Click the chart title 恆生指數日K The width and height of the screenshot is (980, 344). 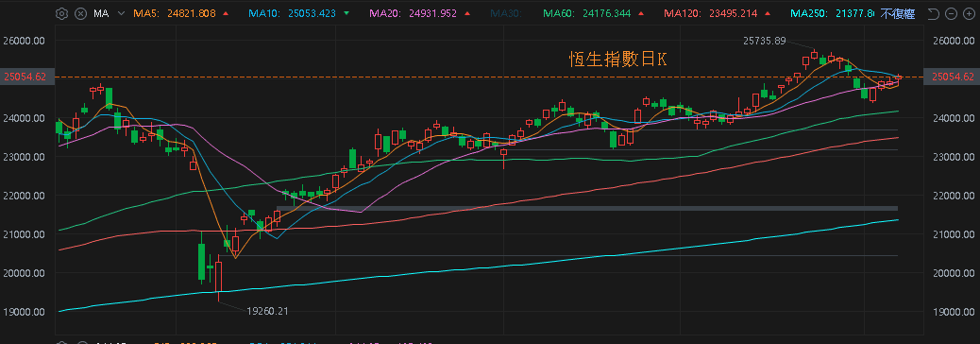(618, 60)
